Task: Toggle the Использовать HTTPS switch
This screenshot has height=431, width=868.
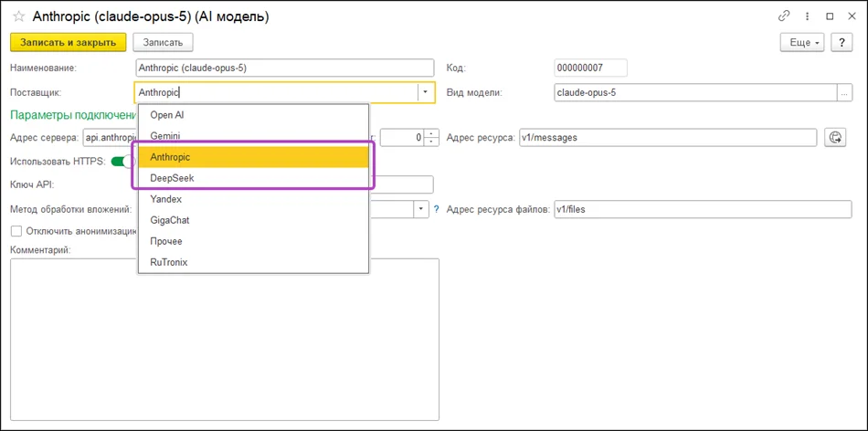Action: 123,162
